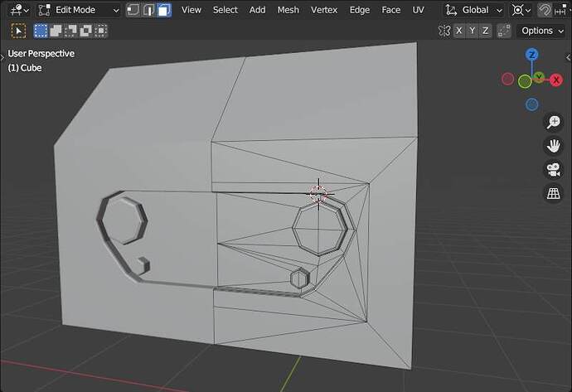Viewport: 572px width, 392px height.
Task: Switch to vertex select mode
Action: coord(133,10)
